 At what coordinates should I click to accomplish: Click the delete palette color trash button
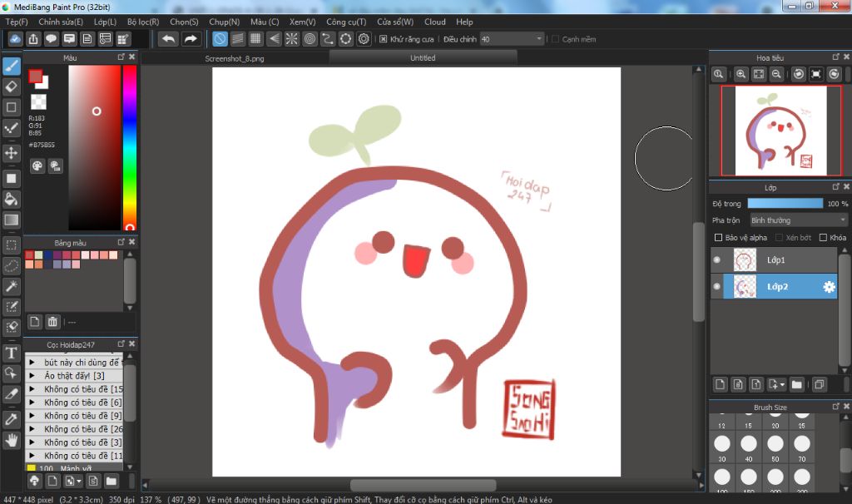tap(52, 321)
